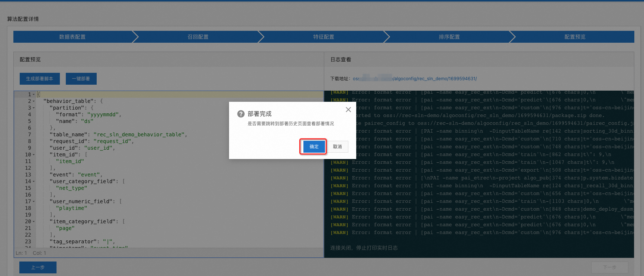644x276 pixels.
Task: Click the 确定 button in dialog
Action: [313, 147]
